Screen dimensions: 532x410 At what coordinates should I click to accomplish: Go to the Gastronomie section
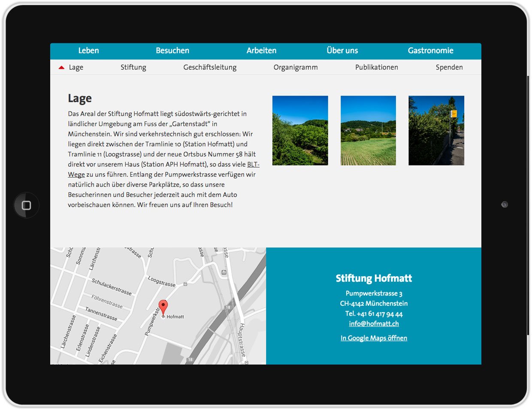pyautogui.click(x=430, y=51)
